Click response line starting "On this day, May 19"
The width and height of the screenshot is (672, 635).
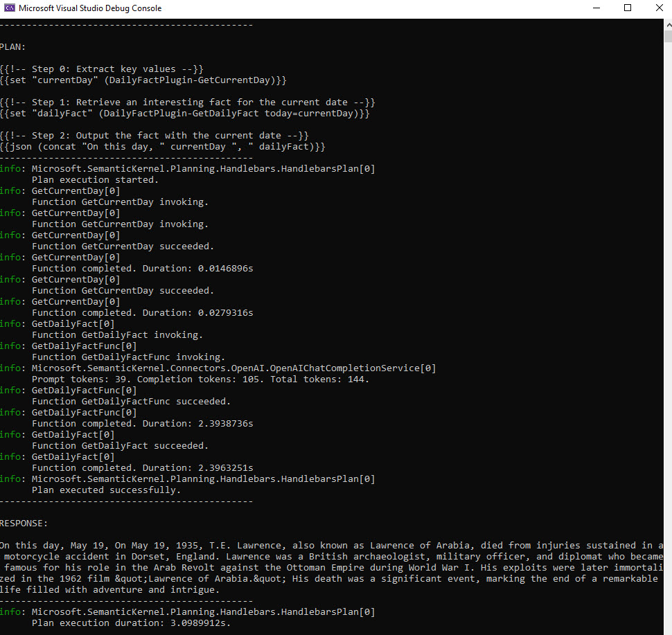(332, 546)
